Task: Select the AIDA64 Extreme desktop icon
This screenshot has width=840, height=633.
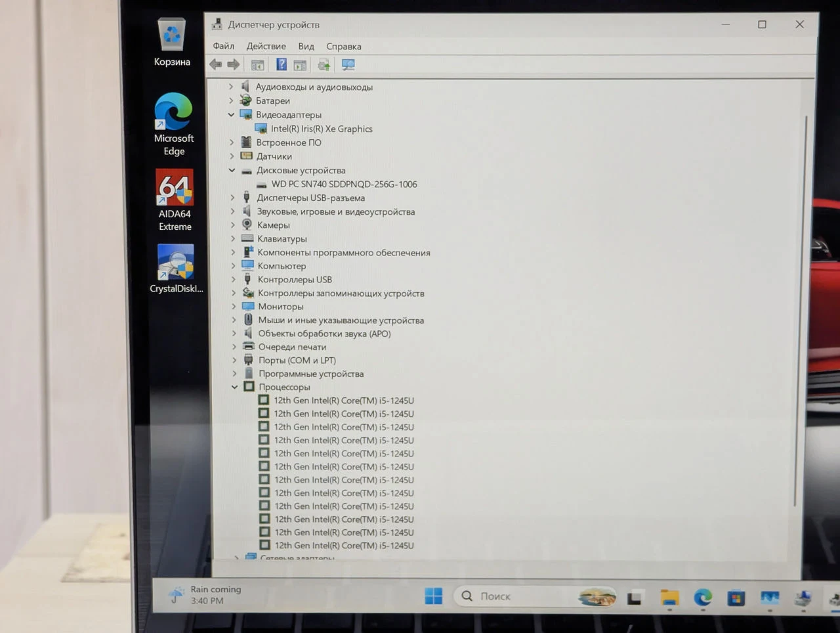Action: pos(175,200)
